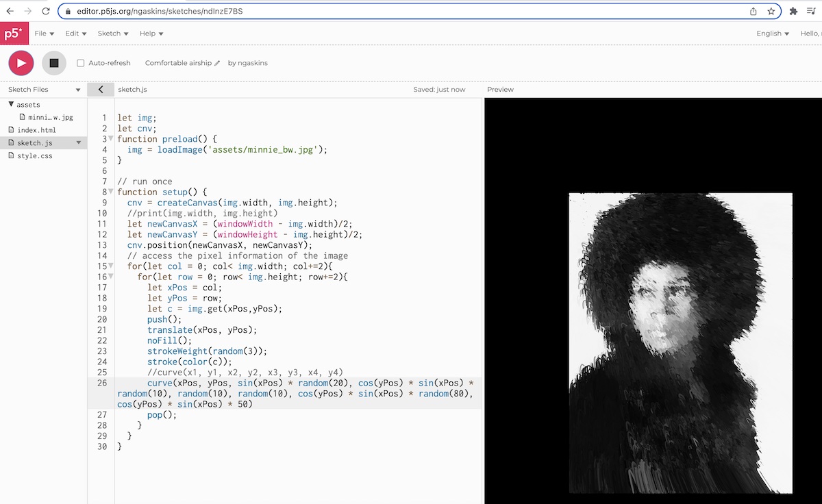
Task: Go back in browser history
Action: pyautogui.click(x=10, y=11)
